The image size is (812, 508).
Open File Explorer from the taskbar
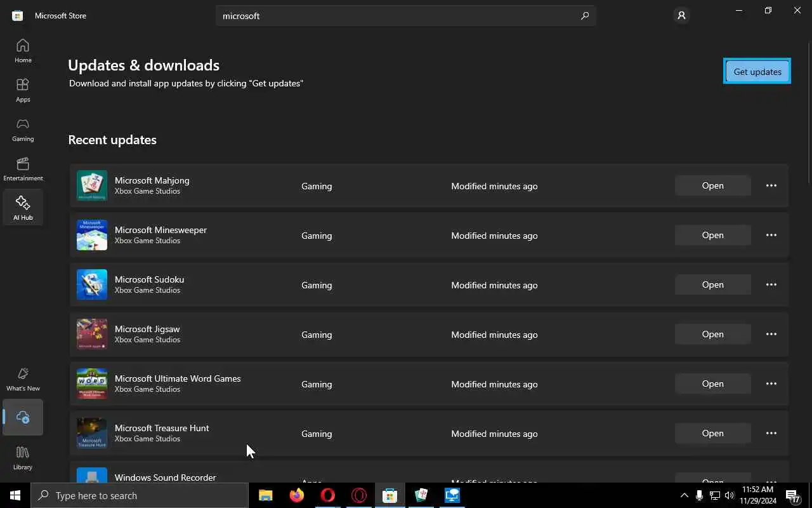266,495
